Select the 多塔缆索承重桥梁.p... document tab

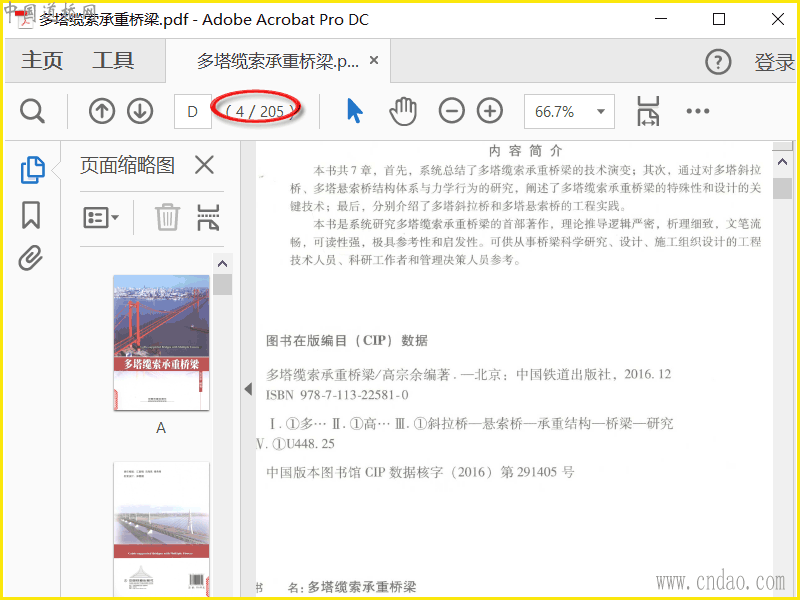click(278, 61)
